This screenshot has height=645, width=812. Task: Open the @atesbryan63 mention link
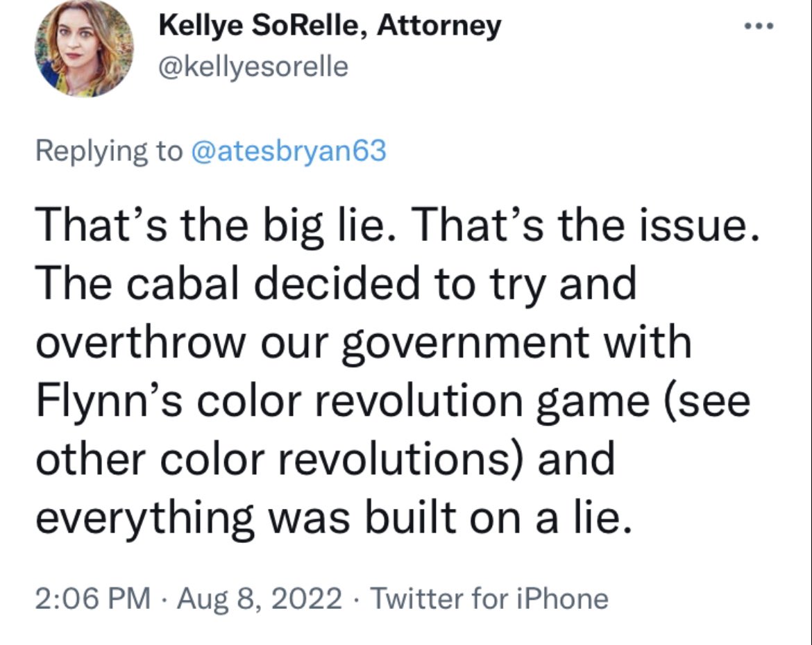click(x=287, y=151)
